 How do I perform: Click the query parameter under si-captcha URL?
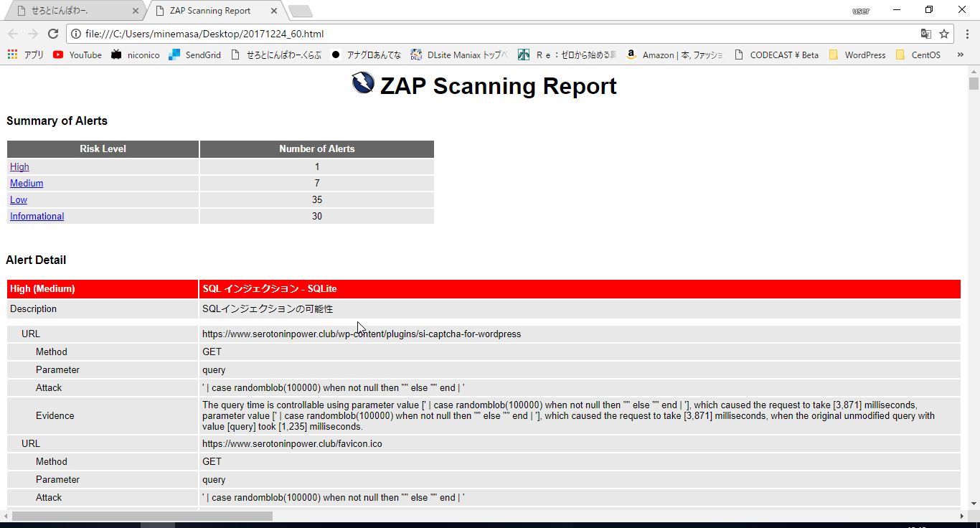(214, 369)
